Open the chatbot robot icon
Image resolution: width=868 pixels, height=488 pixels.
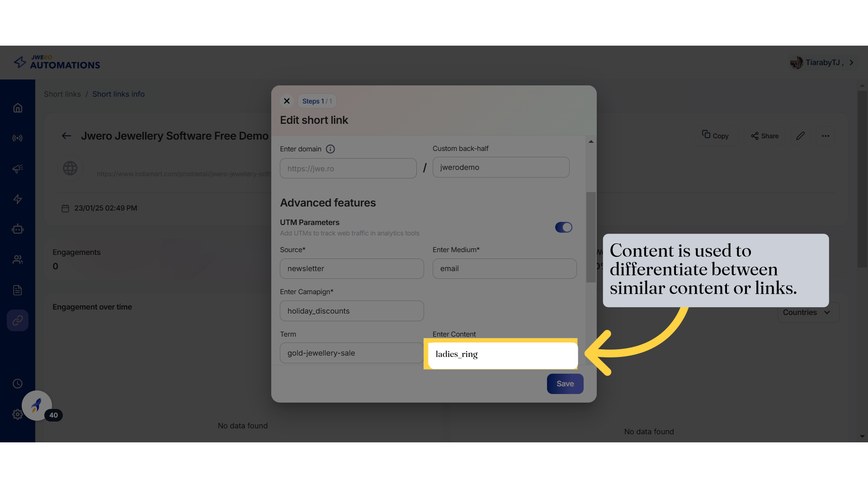pos(18,229)
